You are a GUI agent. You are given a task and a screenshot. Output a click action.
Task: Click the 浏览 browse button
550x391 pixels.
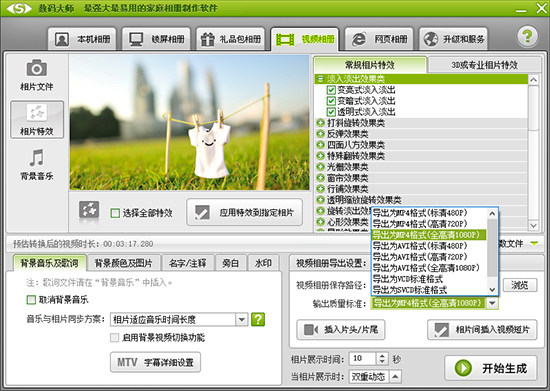pos(519,285)
